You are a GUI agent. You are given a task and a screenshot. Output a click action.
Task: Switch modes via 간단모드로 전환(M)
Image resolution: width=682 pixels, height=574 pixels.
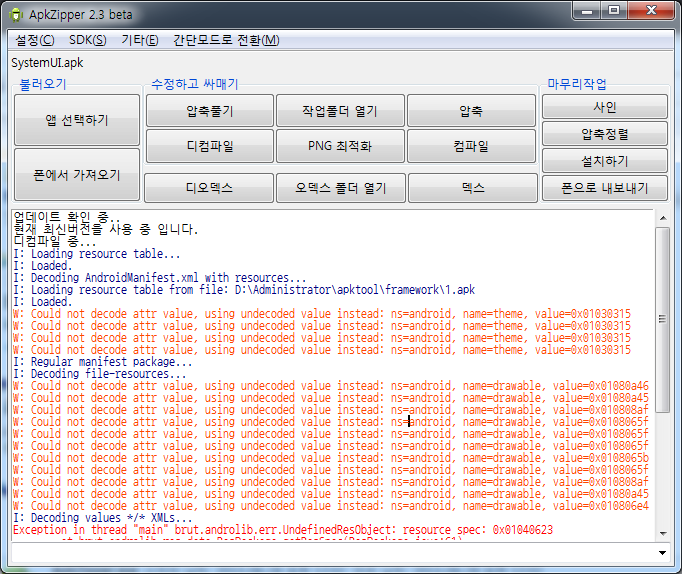click(226, 40)
